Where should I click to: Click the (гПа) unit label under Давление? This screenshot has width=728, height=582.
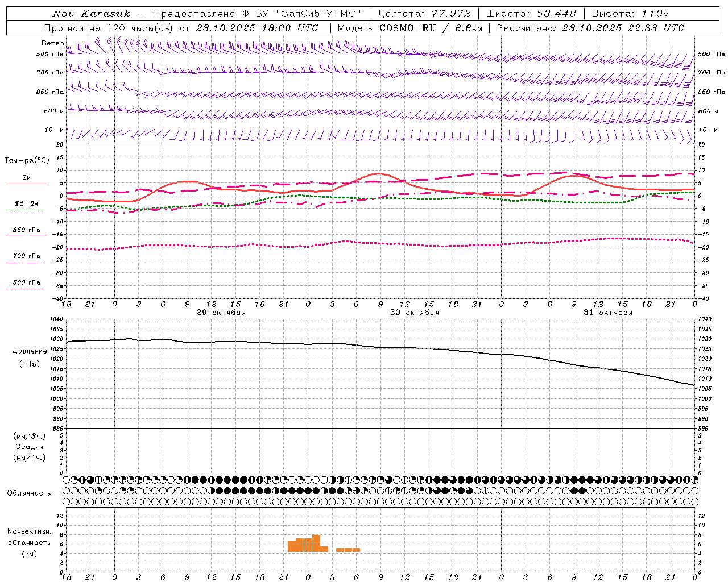click(30, 364)
